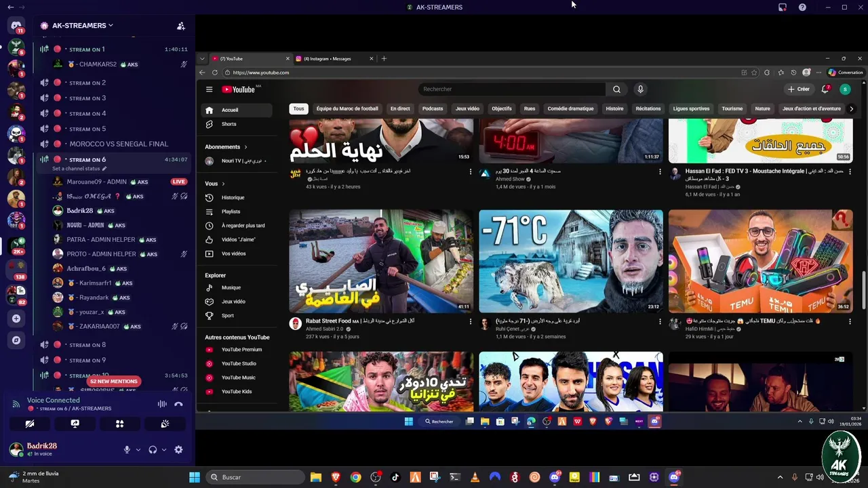Click the LIVE badge next to Marouane09
The height and width of the screenshot is (488, 868).
(x=178, y=182)
